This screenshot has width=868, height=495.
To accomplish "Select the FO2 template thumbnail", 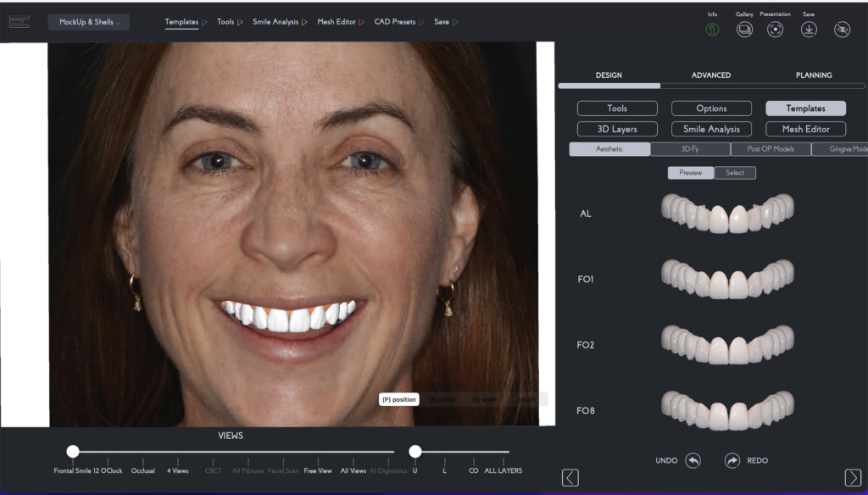I will pyautogui.click(x=727, y=342).
